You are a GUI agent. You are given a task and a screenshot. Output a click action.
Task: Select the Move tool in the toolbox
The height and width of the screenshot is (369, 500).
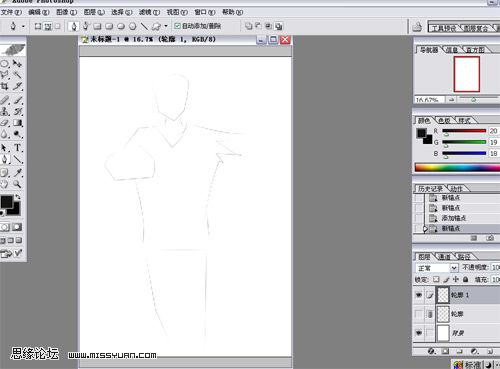(17, 63)
